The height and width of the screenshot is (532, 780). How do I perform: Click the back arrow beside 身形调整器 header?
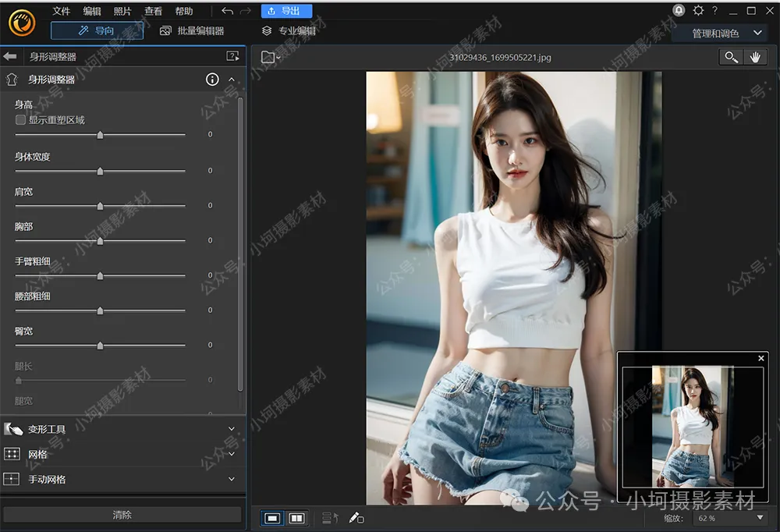pyautogui.click(x=10, y=56)
